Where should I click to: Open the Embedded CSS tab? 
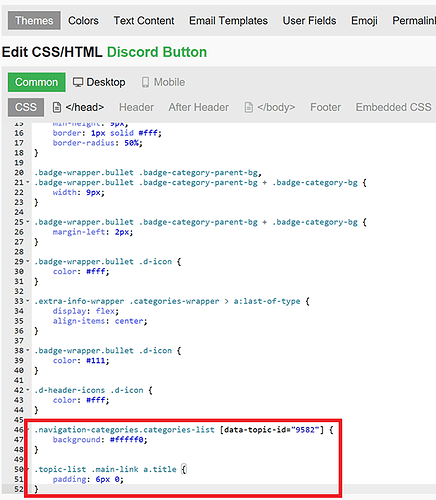[x=393, y=107]
